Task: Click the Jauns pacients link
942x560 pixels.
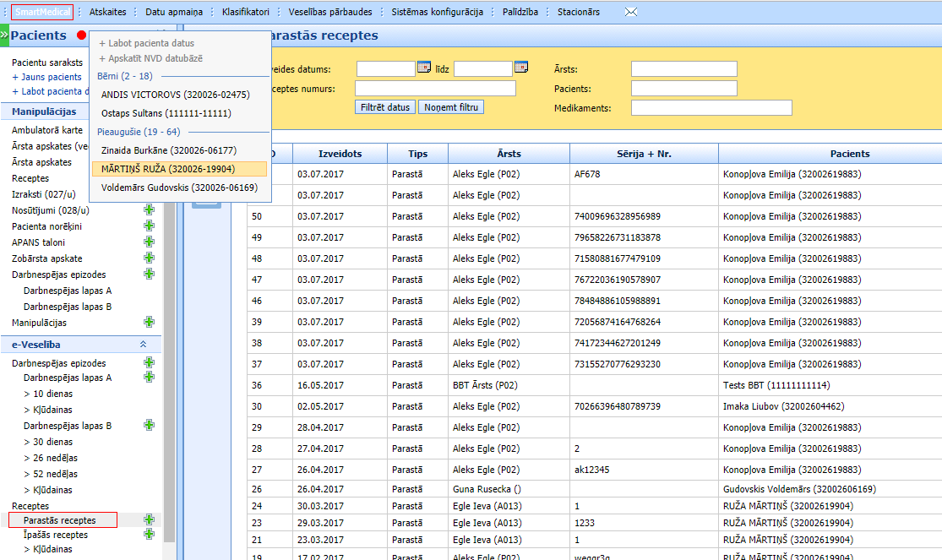Action: (50, 77)
